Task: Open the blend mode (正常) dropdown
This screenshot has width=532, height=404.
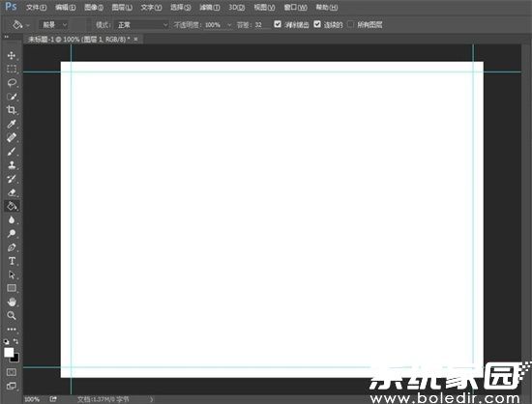Action: [142, 25]
